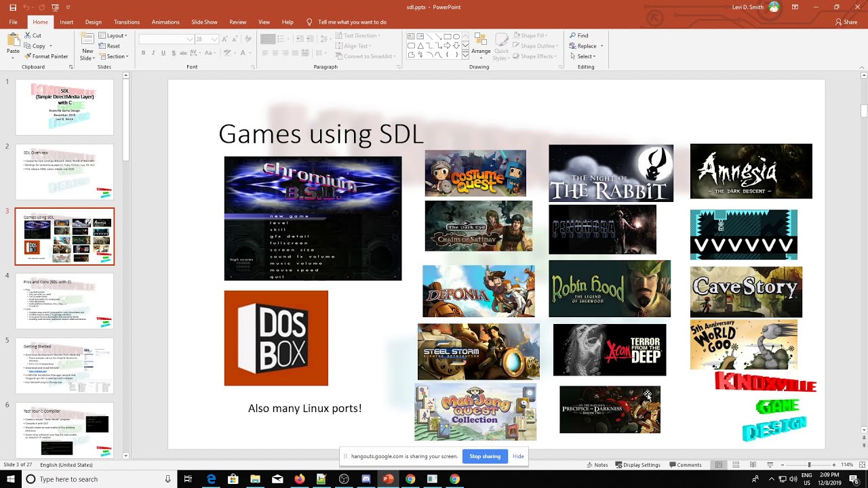Open Windows notification center
This screenshot has height=488, width=868.
click(854, 479)
